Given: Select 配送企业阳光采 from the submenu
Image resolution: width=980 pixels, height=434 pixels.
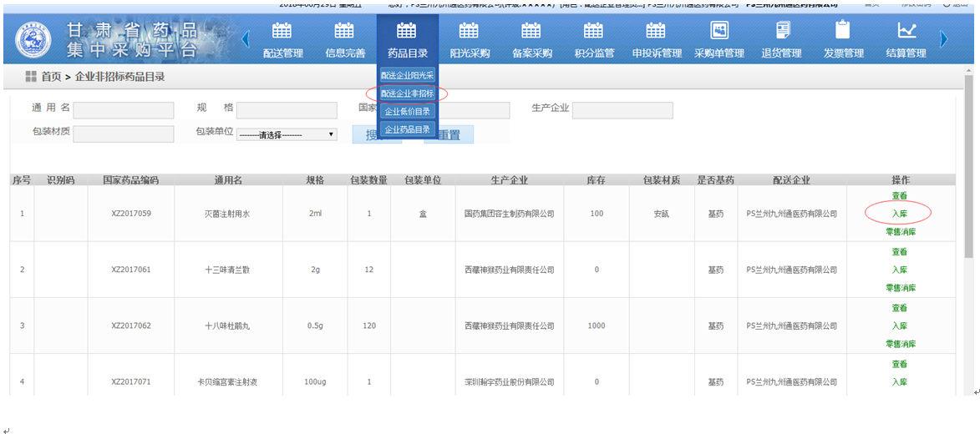Looking at the screenshot, I should click(408, 75).
